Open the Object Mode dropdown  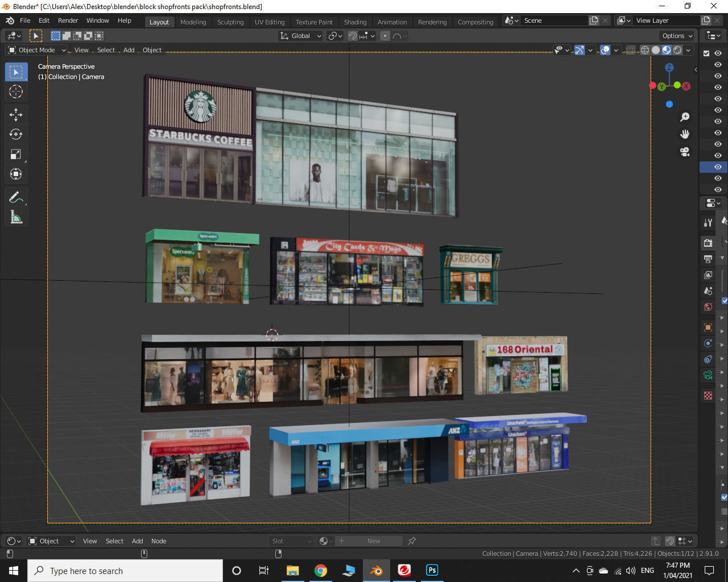pos(36,50)
